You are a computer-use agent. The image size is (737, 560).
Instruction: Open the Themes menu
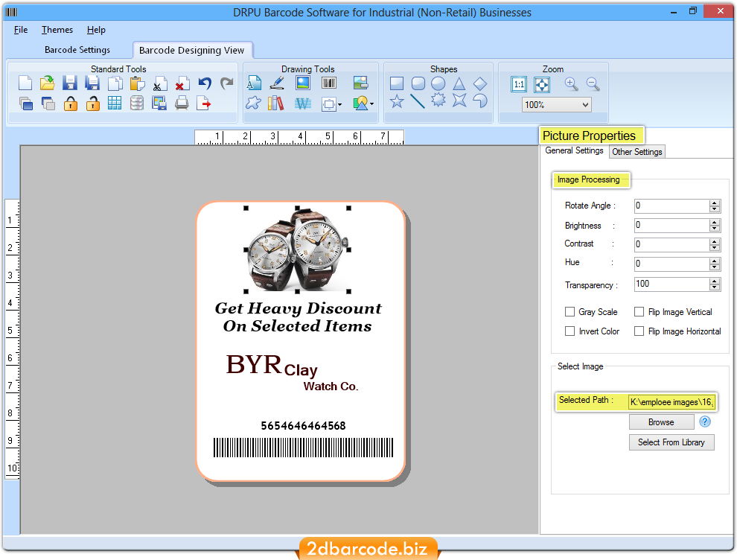click(x=57, y=30)
